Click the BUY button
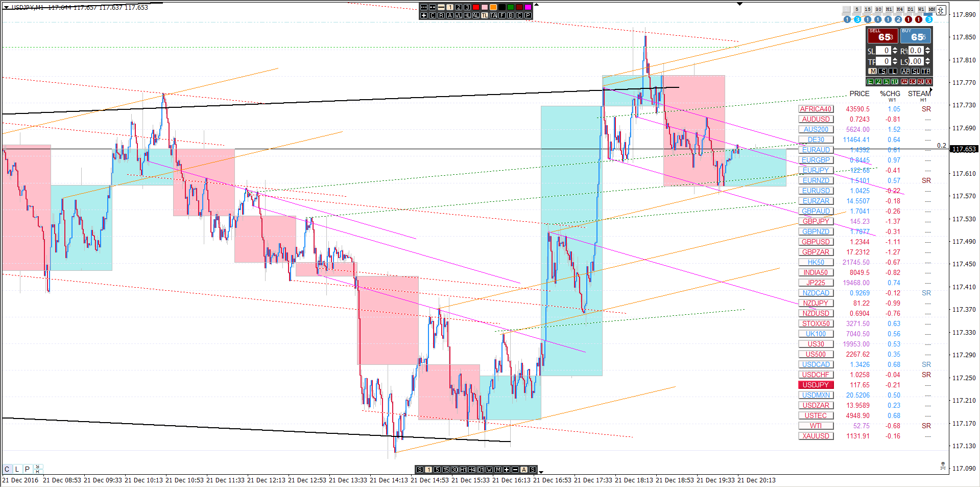 [915, 35]
